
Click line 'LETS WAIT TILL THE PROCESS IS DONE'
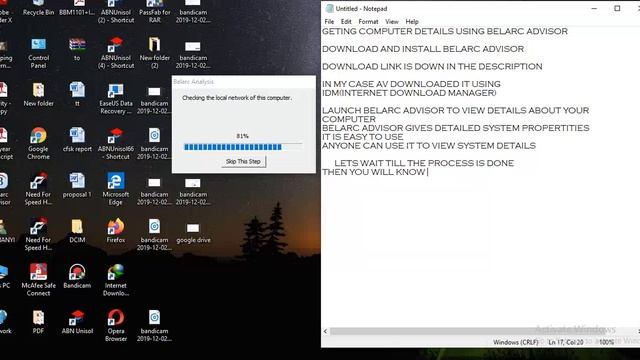[x=424, y=163]
